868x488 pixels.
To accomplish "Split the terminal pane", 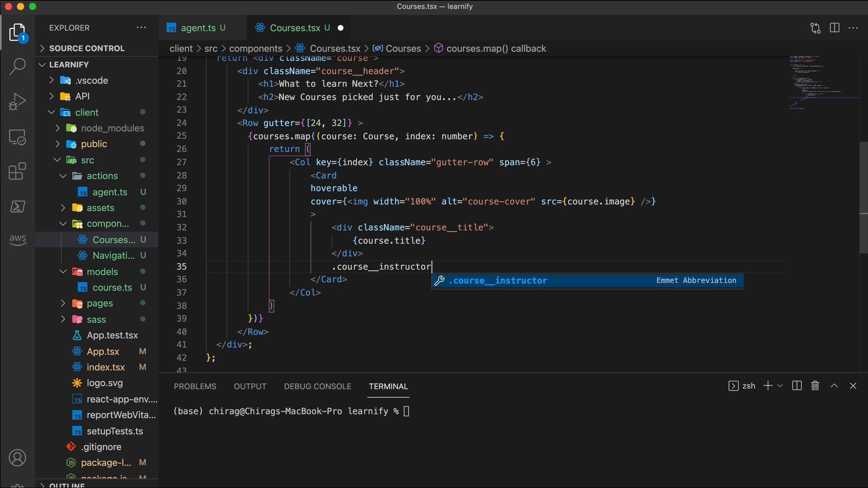I will pyautogui.click(x=797, y=386).
